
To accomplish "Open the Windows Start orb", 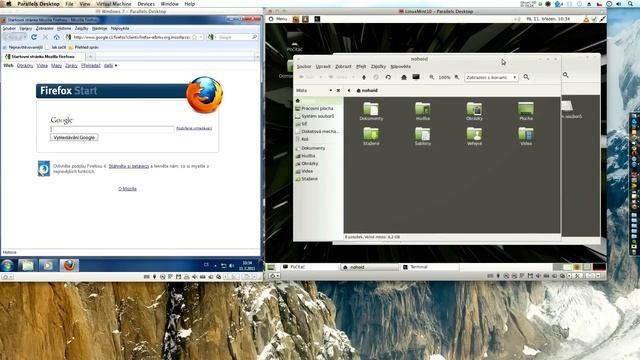I will pyautogui.click(x=7, y=266).
